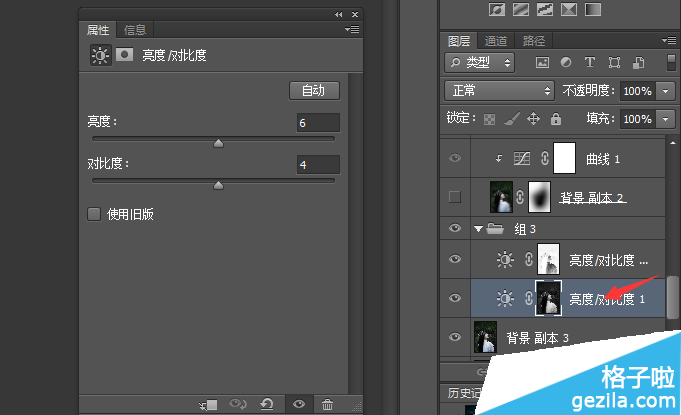This screenshot has height=415, width=681.
Task: Delete adjustment layer with the trash icon
Action: point(327,404)
